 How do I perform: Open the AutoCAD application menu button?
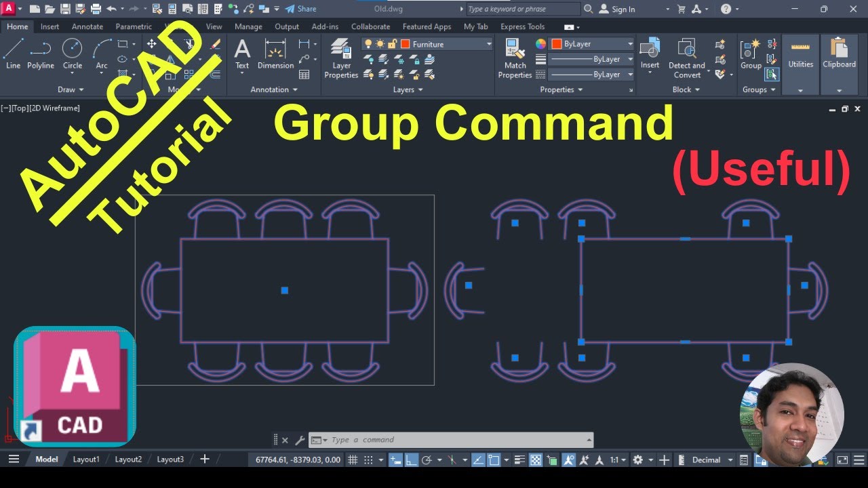coord(9,9)
